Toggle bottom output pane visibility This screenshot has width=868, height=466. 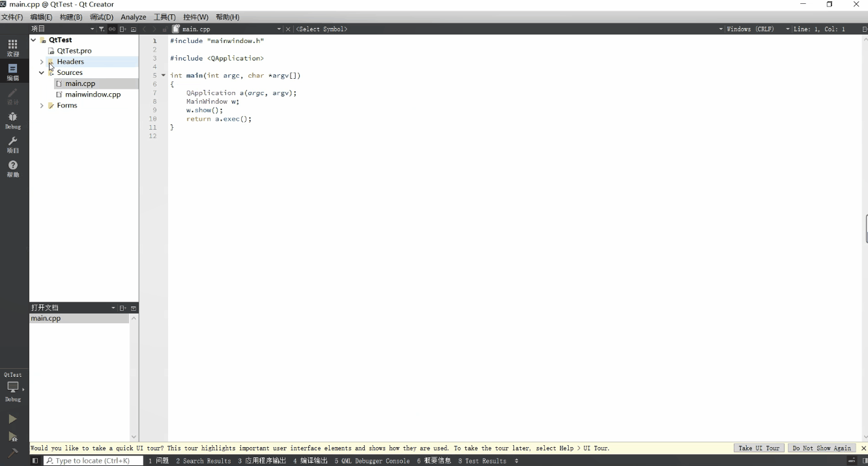(852, 461)
